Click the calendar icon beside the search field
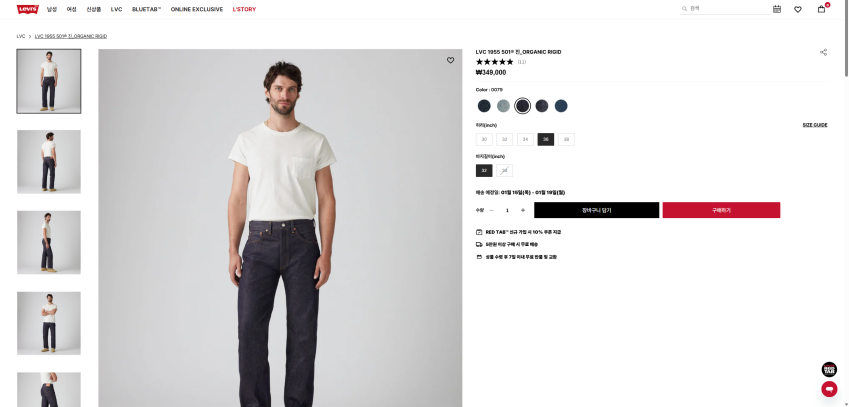 (777, 9)
